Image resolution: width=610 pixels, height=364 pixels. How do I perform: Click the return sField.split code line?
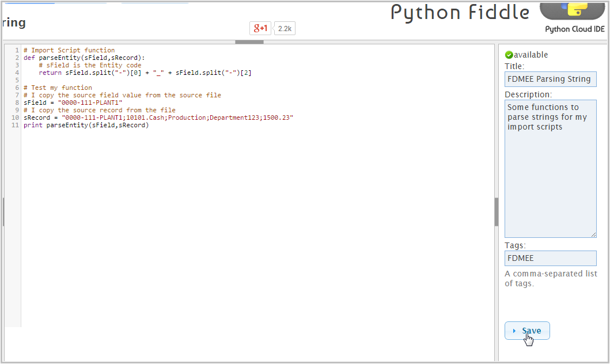coord(145,73)
